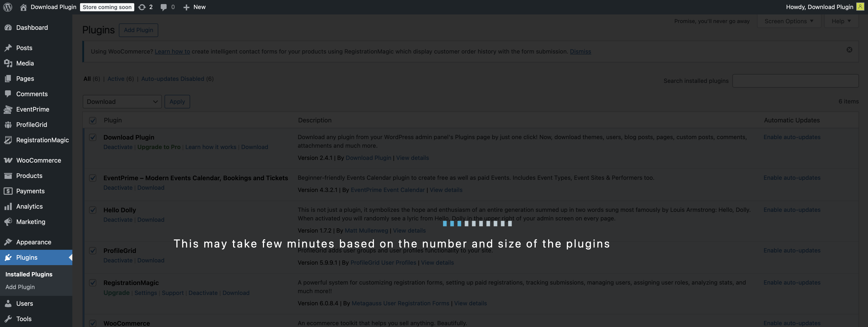
Task: Click the updates refresh icon in admin bar
Action: 142,7
